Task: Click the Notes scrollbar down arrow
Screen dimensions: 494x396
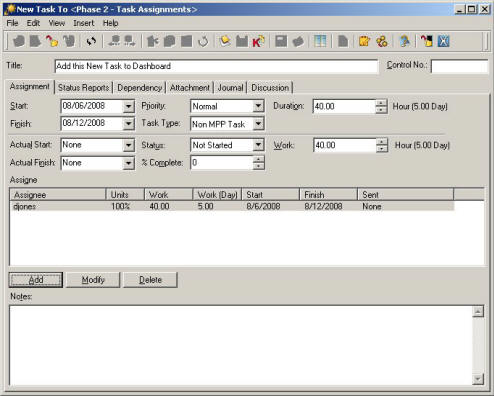Action: (478, 379)
